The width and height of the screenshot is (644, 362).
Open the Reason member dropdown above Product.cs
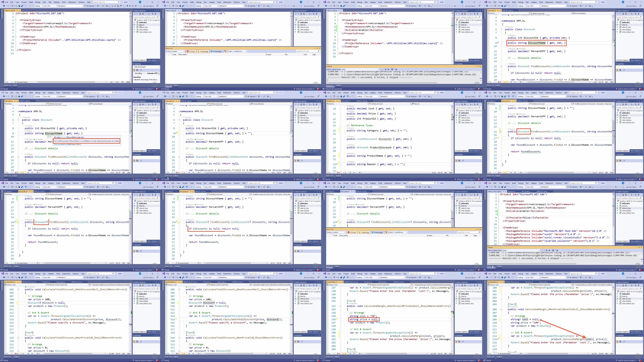(x=432, y=104)
